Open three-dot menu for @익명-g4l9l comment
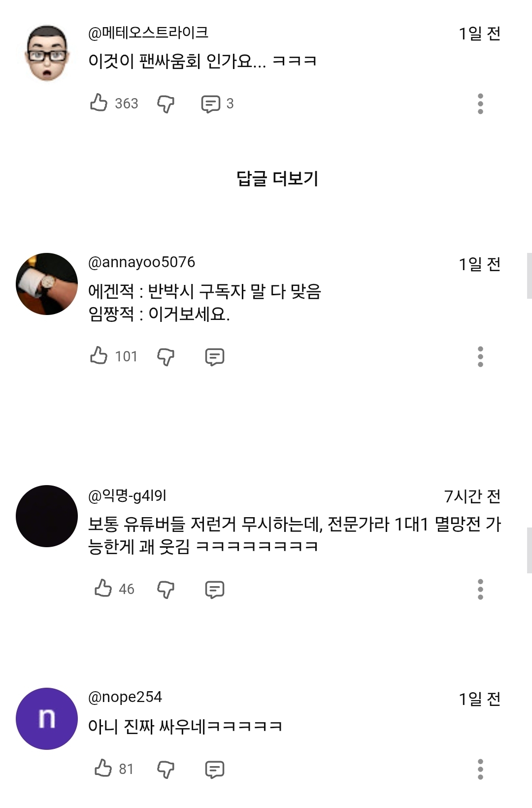 480,589
